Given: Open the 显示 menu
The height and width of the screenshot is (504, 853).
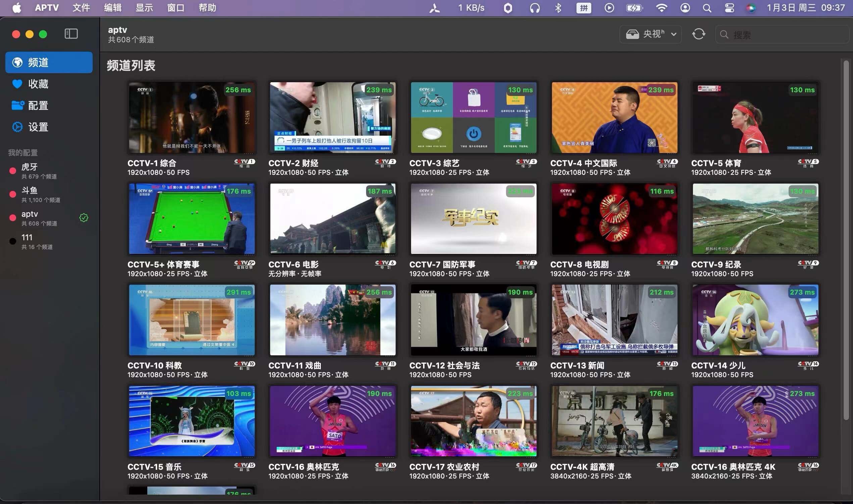Looking at the screenshot, I should click(x=144, y=8).
